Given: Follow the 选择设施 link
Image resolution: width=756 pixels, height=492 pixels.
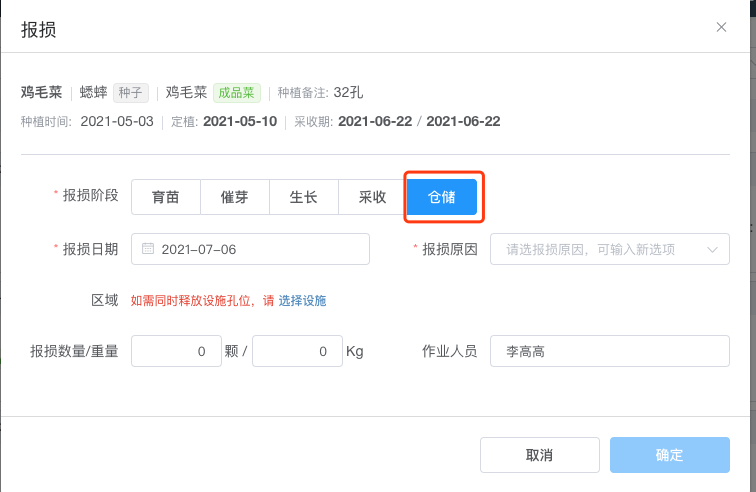Looking at the screenshot, I should click(x=302, y=301).
